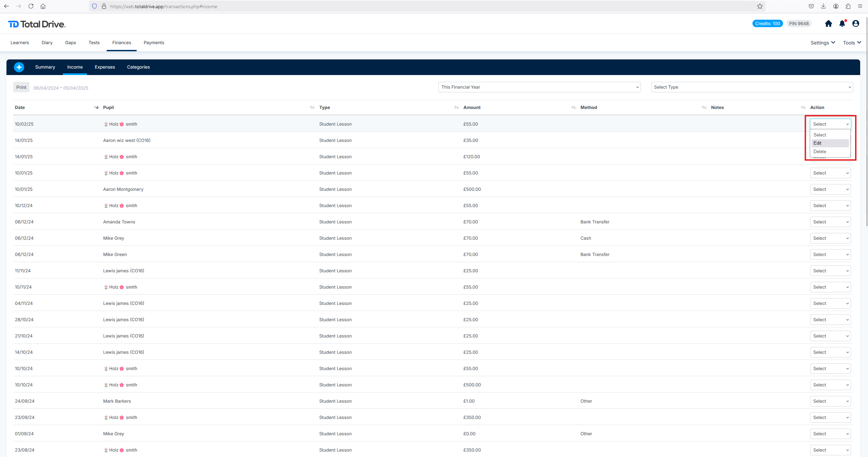Screen dimensions: 868x457
Task: Open the Payments navigation tab
Action: [154, 42]
